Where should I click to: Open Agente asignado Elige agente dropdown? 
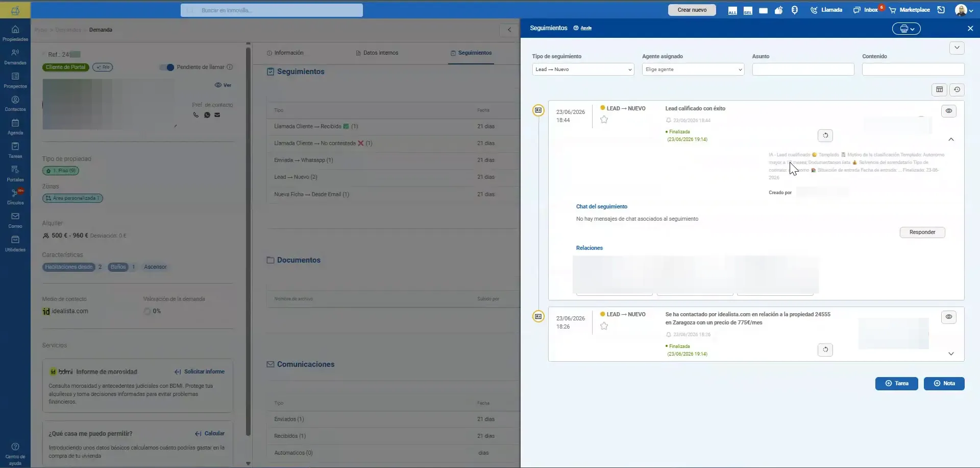693,69
